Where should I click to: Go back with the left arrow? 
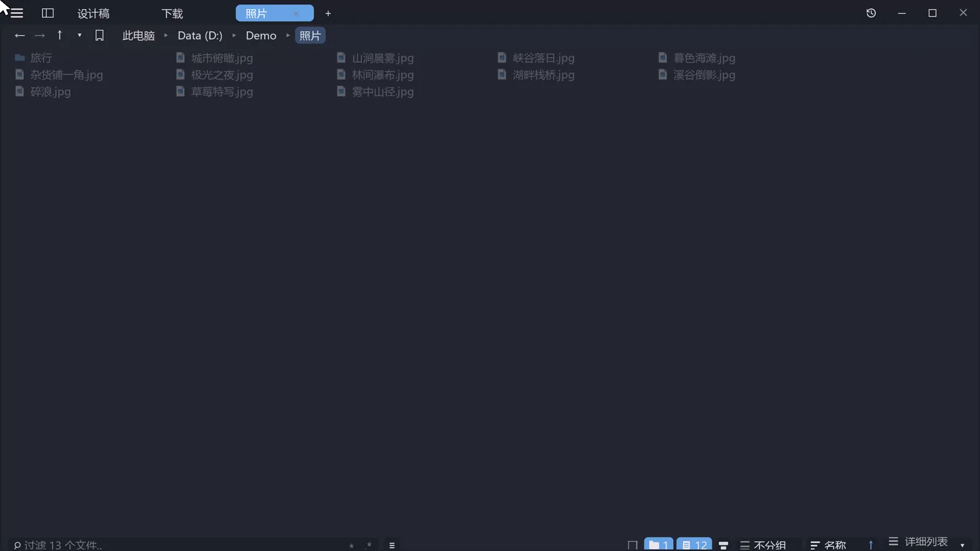point(20,36)
